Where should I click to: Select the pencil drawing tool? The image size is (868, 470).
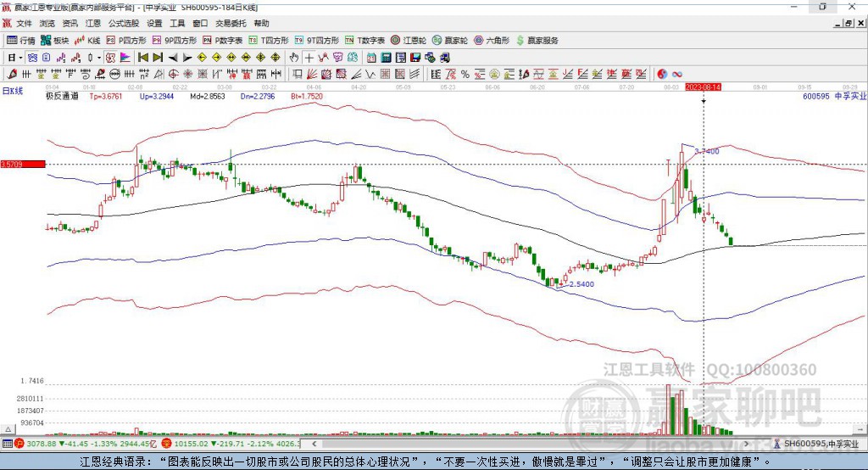pyautogui.click(x=12, y=74)
